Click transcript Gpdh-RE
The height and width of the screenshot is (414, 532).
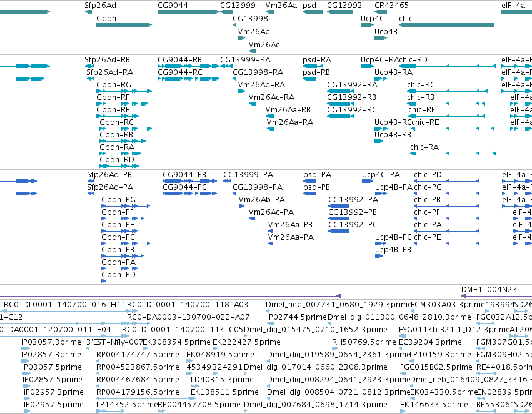[113, 110]
